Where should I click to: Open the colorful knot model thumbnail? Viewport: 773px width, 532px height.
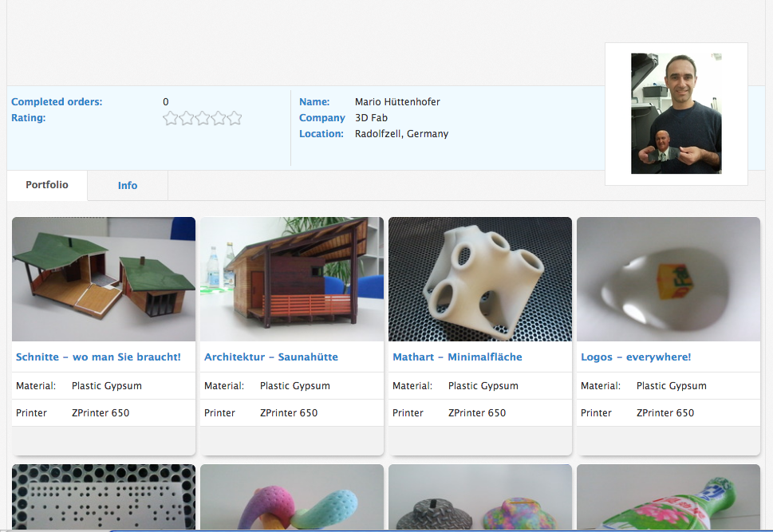pos(292,497)
